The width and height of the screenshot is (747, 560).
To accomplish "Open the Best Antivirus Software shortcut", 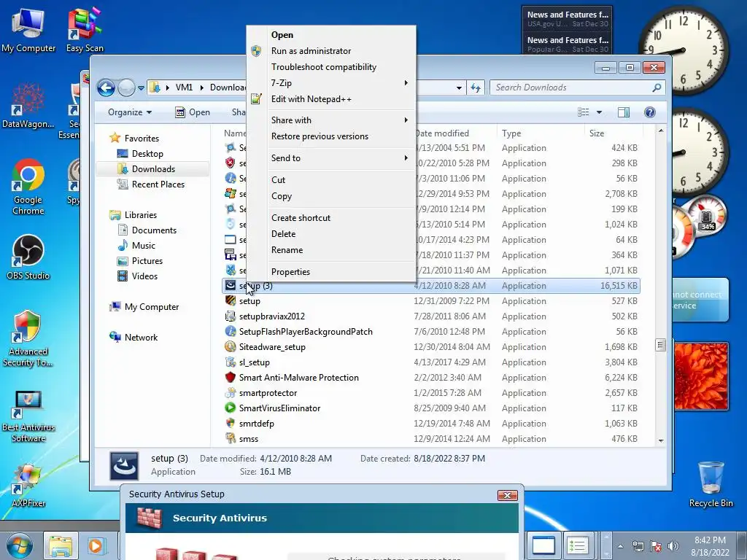I will (x=28, y=417).
